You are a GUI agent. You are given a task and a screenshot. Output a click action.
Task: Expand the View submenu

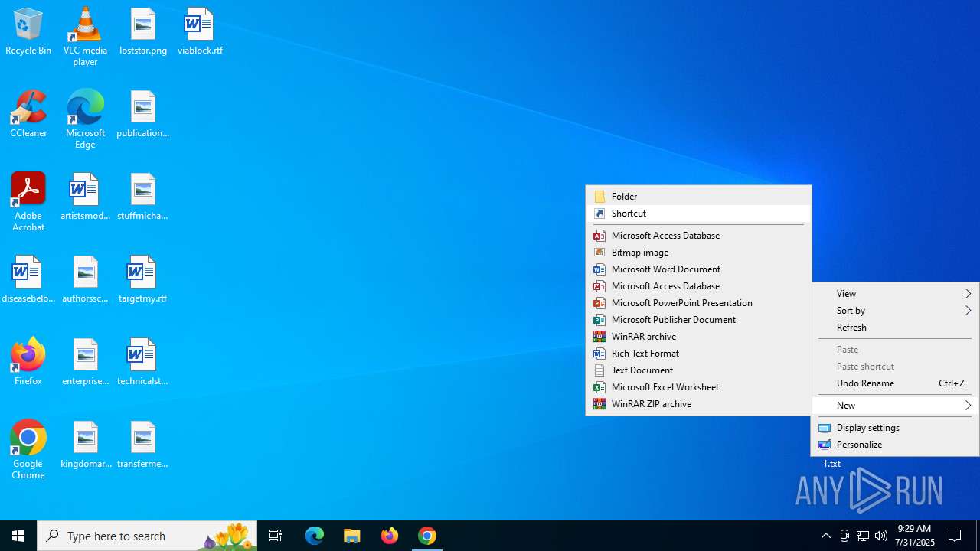[895, 294]
